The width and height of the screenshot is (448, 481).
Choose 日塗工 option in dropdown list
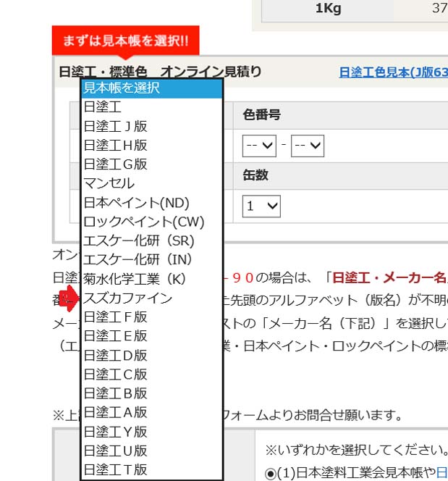[x=152, y=107]
